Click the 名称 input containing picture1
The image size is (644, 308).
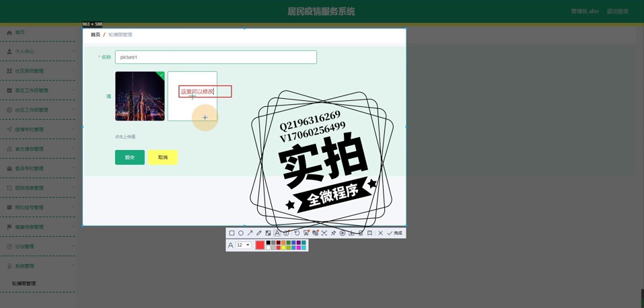(215, 57)
